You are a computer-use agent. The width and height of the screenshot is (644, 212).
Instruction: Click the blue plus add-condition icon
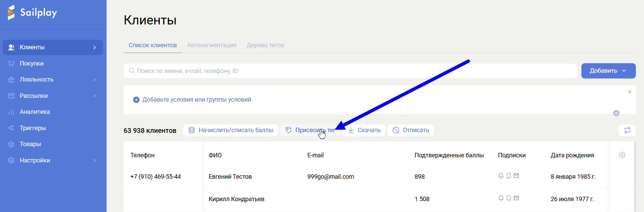136,100
